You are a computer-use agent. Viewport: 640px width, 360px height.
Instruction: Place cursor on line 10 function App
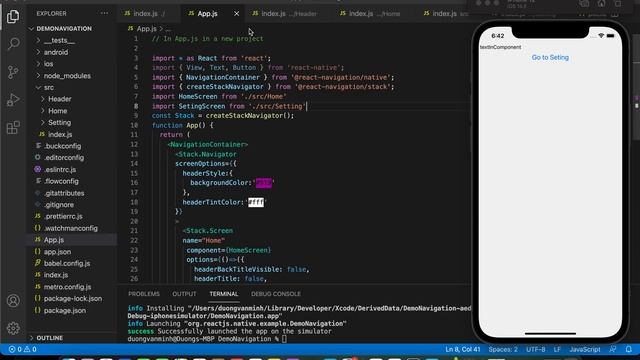click(182, 125)
